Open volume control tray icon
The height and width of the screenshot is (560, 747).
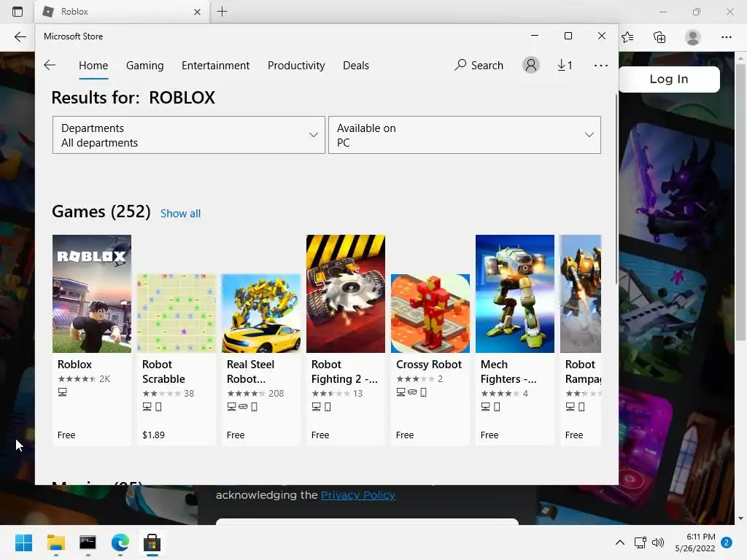(x=658, y=542)
